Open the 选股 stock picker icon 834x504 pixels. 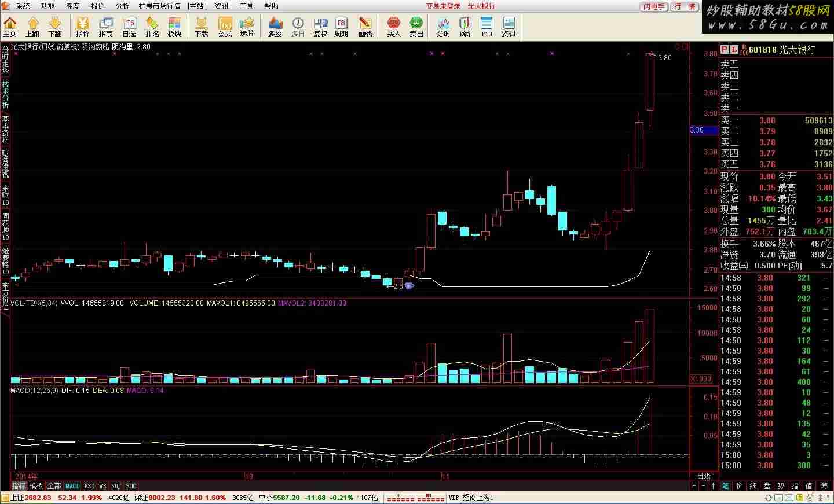[x=247, y=27]
